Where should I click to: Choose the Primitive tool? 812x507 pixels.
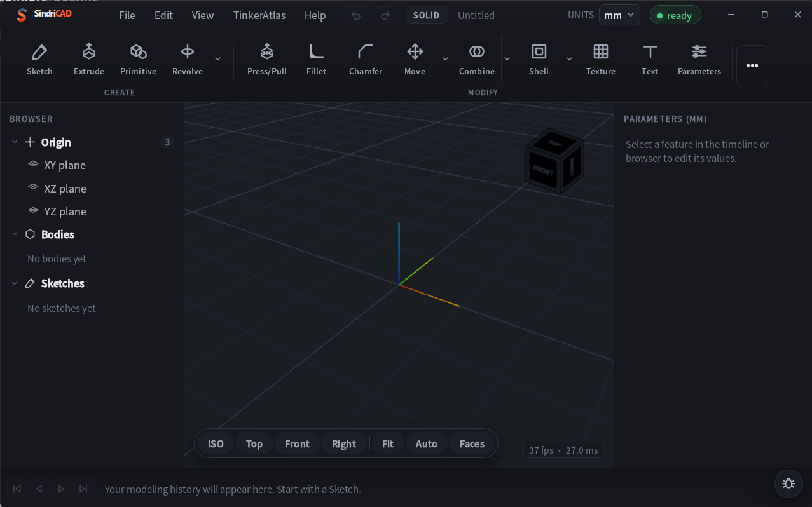tap(138, 60)
